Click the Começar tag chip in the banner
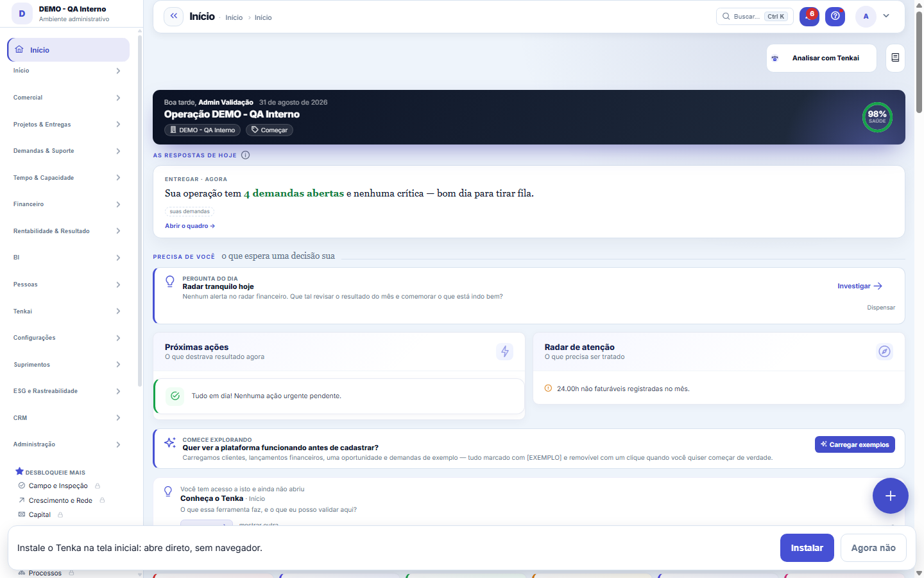Screen dimensions: 924x578 click(x=269, y=130)
